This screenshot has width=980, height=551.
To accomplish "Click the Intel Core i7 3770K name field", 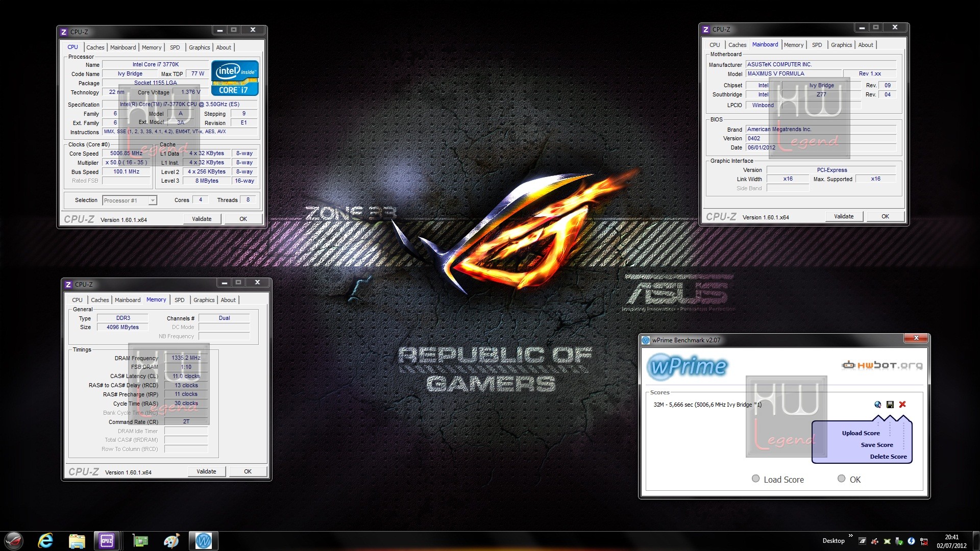I will pos(156,65).
